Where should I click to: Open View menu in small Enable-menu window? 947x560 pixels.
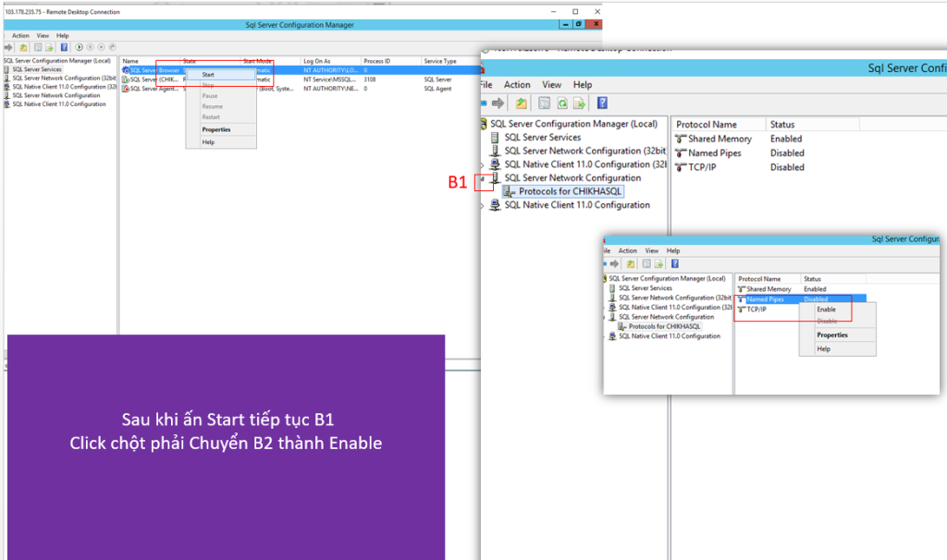pyautogui.click(x=652, y=250)
